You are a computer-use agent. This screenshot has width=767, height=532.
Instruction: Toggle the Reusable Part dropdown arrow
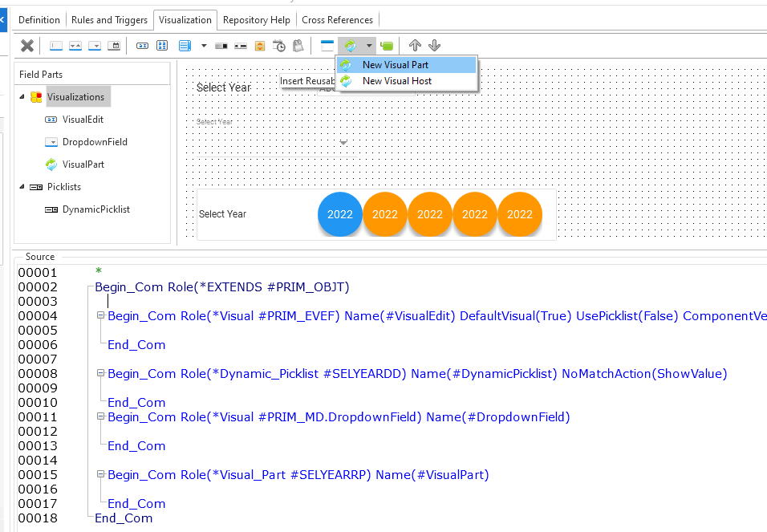pos(369,46)
